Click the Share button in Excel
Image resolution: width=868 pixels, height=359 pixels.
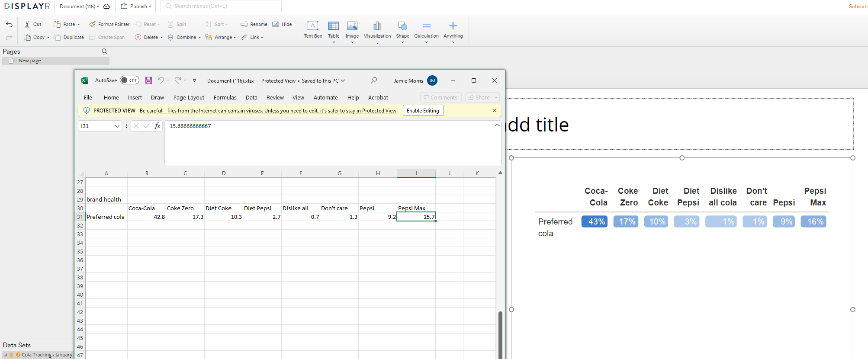point(482,98)
